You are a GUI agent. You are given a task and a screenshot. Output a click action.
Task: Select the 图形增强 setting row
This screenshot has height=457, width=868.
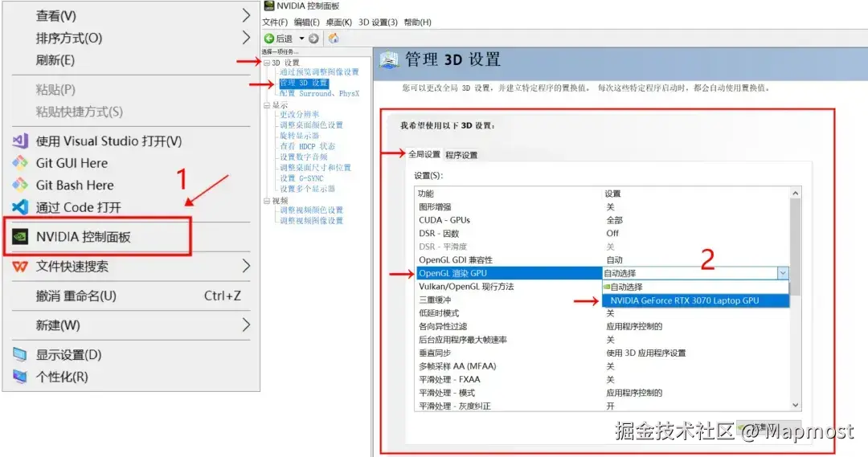coord(602,207)
